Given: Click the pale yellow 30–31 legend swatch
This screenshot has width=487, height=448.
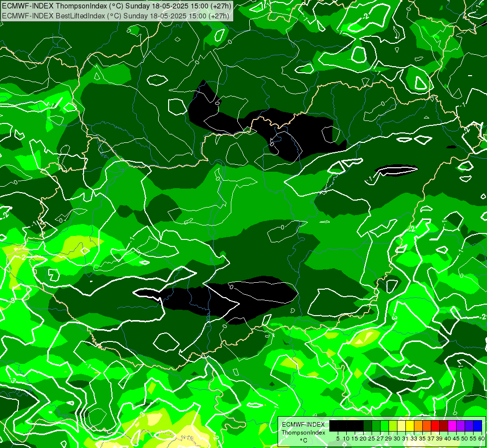Looking at the screenshot, I should point(401,426).
